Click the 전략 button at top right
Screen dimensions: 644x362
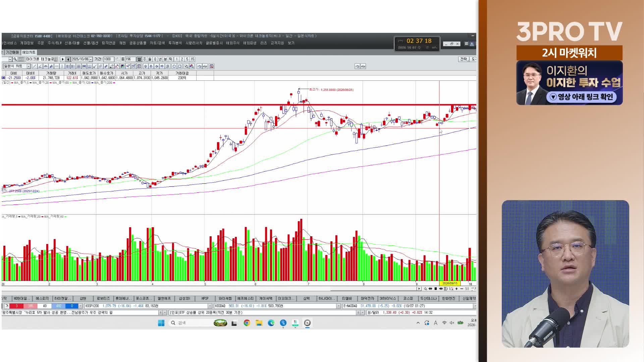(464, 59)
